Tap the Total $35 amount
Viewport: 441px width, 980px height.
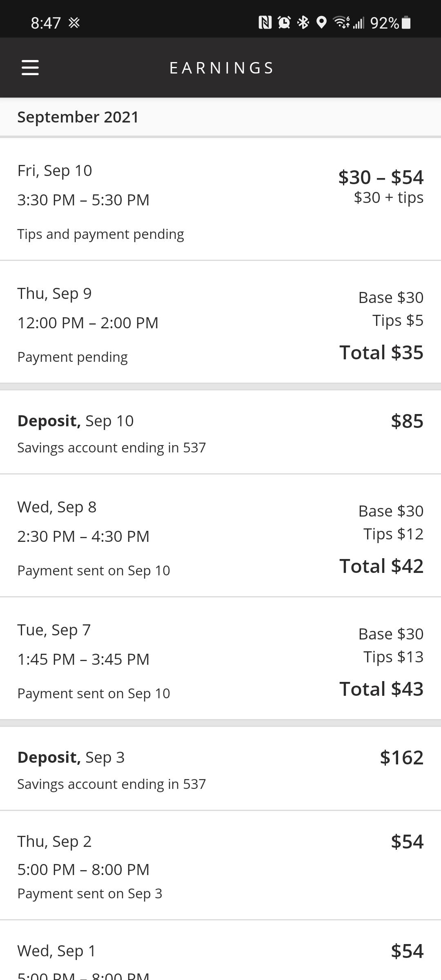tap(381, 352)
